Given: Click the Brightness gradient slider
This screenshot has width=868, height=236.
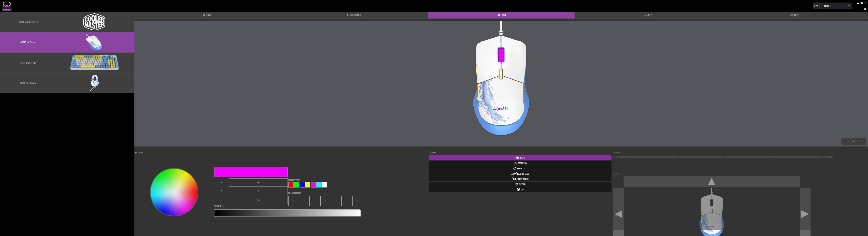Looking at the screenshot, I should click(x=287, y=213).
